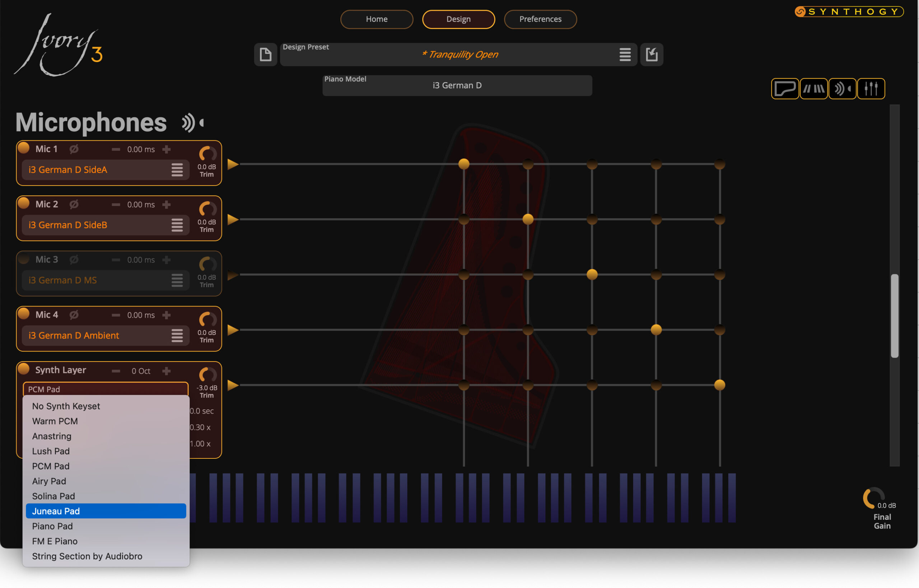This screenshot has height=588, width=919.
Task: Choose Airy Pad from synth list
Action: [106, 481]
